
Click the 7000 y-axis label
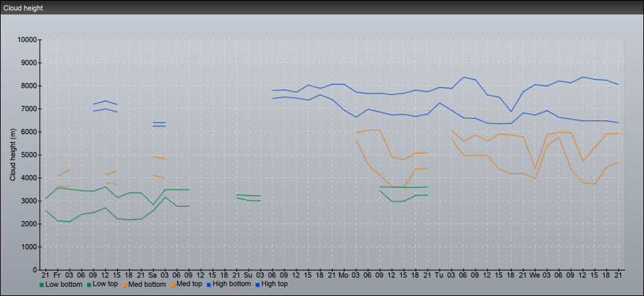click(x=29, y=109)
